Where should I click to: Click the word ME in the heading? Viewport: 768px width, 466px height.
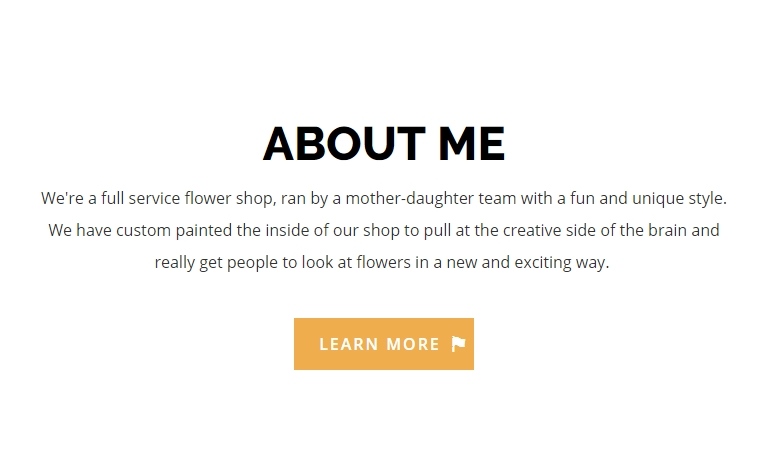pos(472,144)
